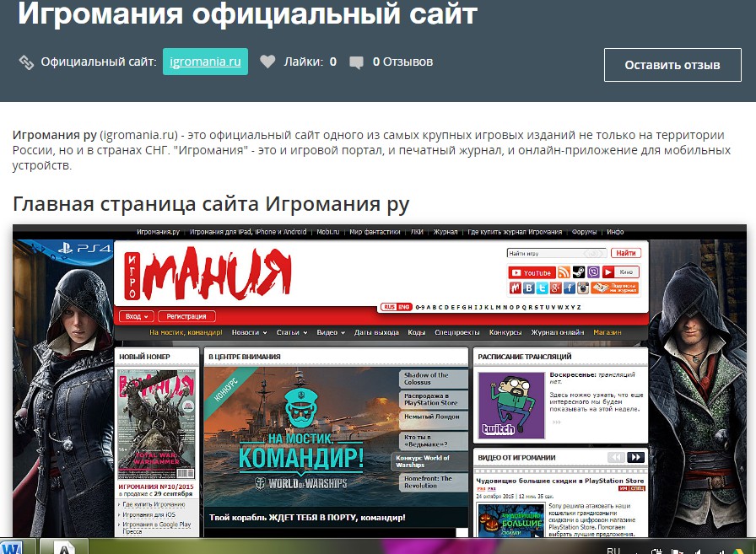Viewport: 756px width, 554px height.
Task: Open the Журнал онлайн menu item
Action: pos(558,332)
